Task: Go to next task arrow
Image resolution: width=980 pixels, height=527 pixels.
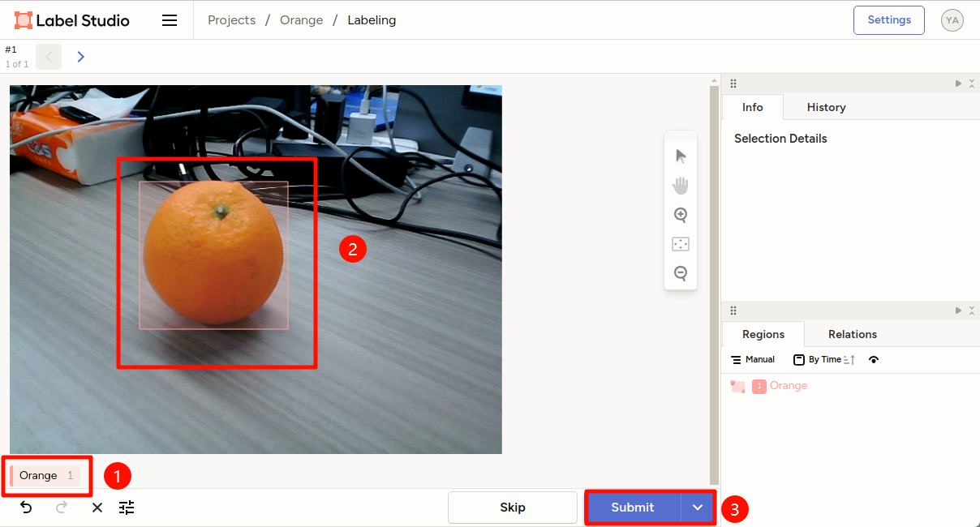Action: tap(80, 57)
